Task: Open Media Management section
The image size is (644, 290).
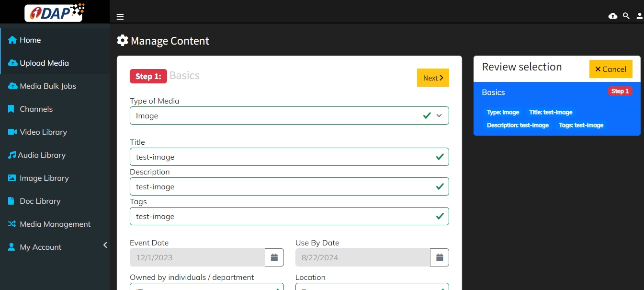Action: pyautogui.click(x=55, y=224)
